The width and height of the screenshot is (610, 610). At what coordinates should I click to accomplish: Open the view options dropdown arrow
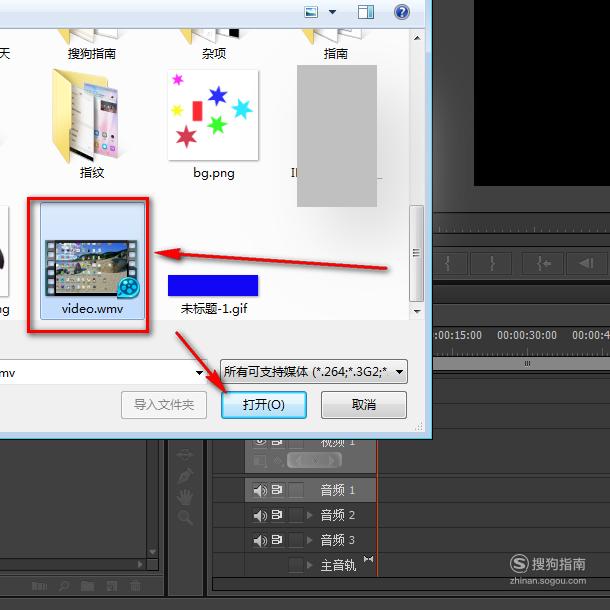coord(332,12)
